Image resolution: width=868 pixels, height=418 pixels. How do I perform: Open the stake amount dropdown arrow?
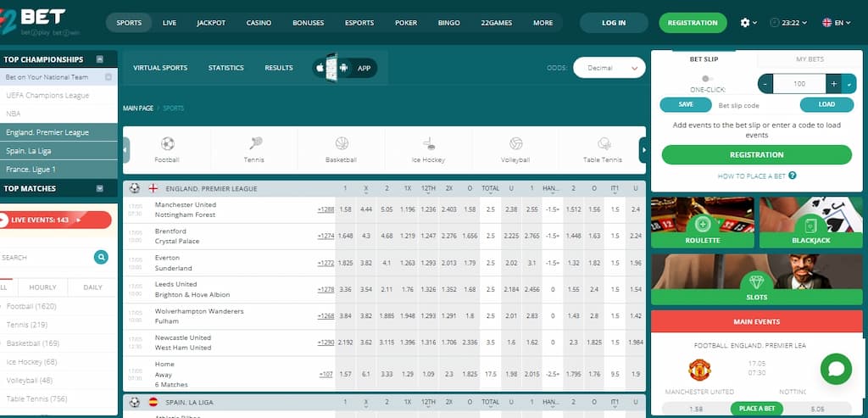click(x=849, y=84)
